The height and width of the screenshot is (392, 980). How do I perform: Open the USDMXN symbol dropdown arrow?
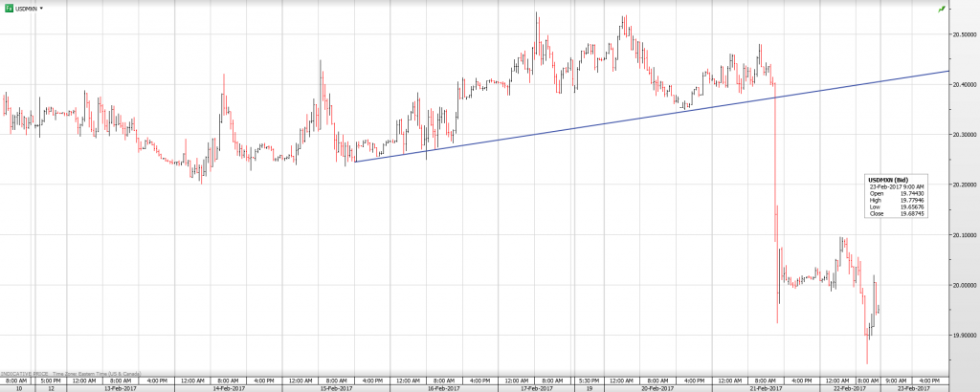(x=42, y=8)
